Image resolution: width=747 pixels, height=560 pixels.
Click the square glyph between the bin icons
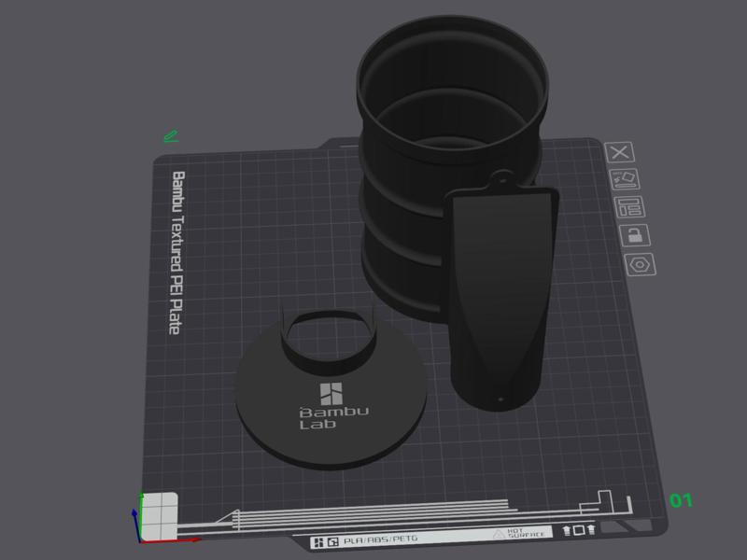click(579, 529)
